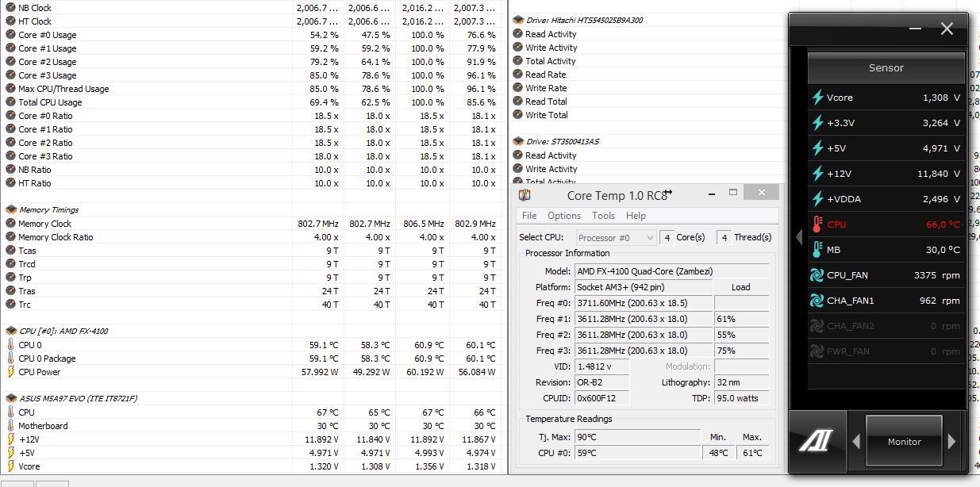
Task: Click the Tj. Max 90°C field
Action: tap(637, 437)
